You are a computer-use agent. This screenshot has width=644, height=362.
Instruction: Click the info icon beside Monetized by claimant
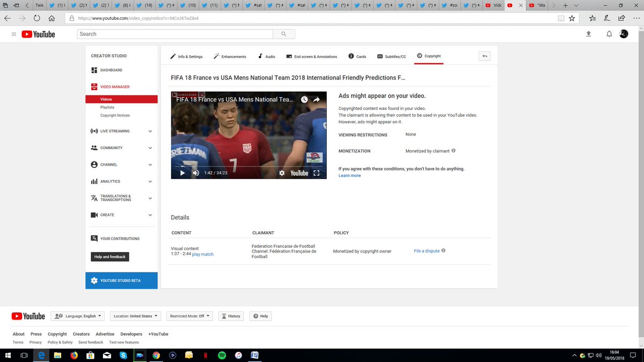[453, 151]
